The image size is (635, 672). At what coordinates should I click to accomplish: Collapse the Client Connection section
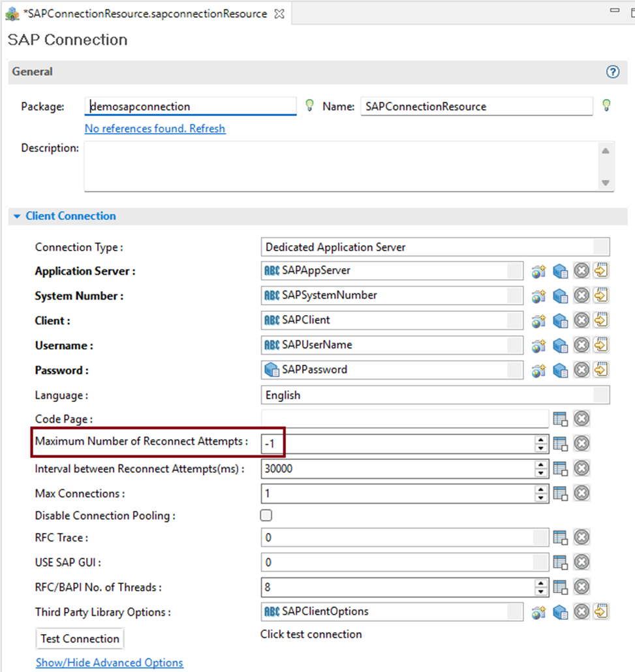click(17, 216)
